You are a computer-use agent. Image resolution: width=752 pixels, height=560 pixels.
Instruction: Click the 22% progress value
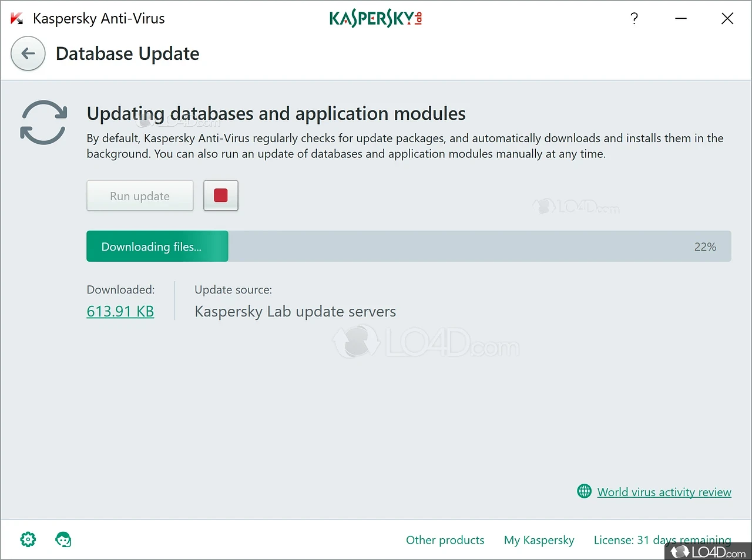pos(705,247)
